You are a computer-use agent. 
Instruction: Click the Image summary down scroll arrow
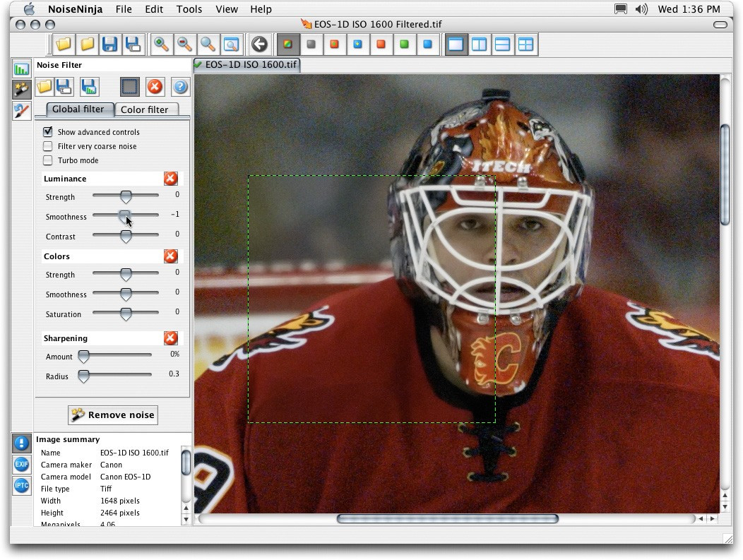pyautogui.click(x=186, y=520)
